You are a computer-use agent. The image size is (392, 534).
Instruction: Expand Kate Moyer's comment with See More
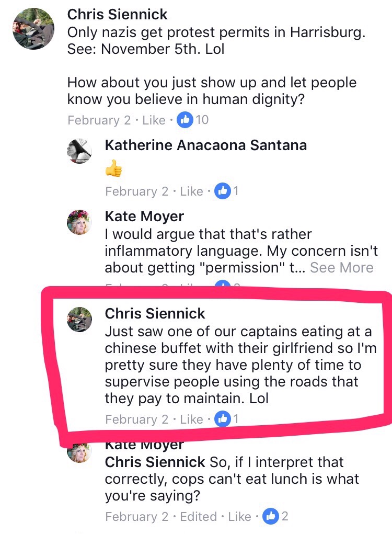click(x=341, y=268)
